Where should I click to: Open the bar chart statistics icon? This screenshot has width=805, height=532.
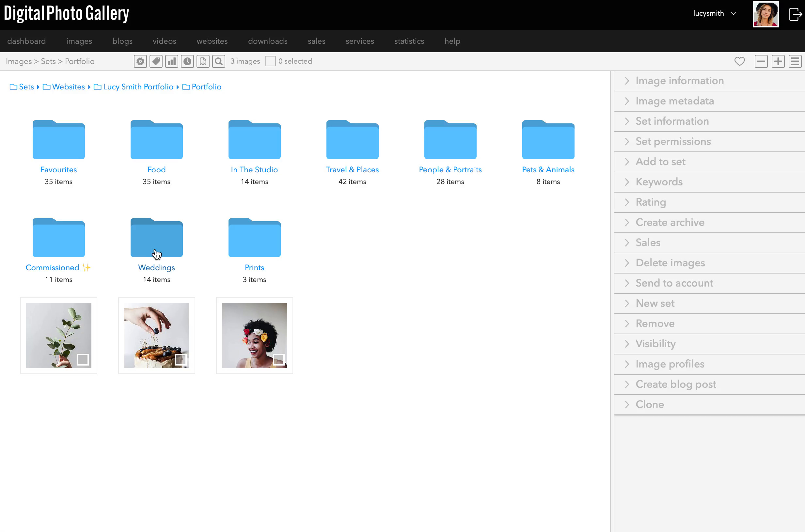coord(172,61)
